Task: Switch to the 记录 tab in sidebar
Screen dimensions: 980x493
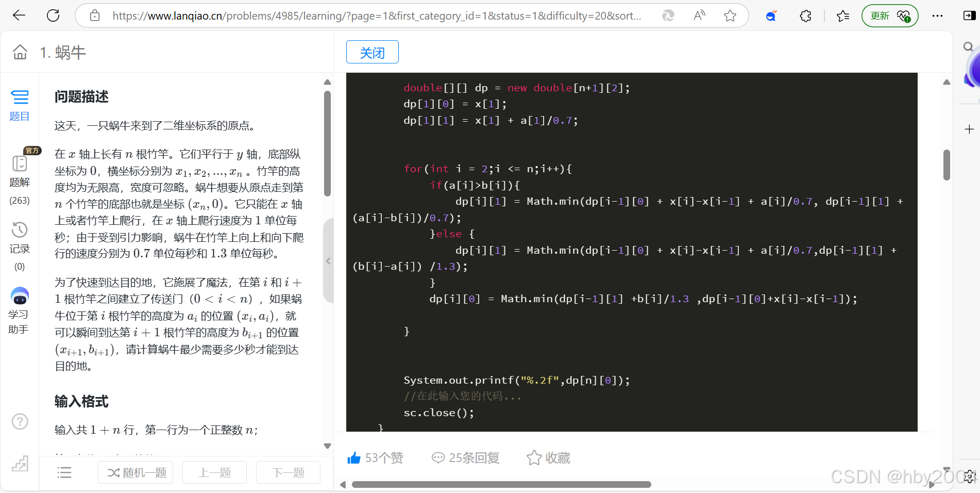Action: tap(20, 239)
